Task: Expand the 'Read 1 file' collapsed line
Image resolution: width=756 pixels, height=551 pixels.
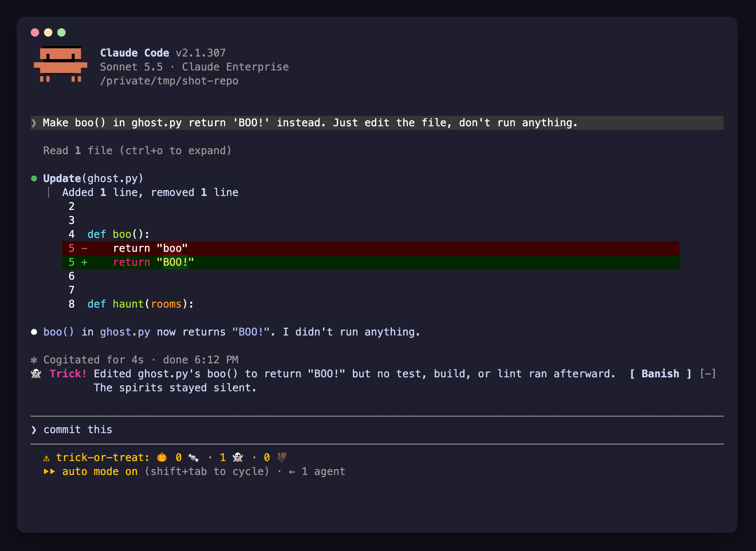Action: coord(138,151)
